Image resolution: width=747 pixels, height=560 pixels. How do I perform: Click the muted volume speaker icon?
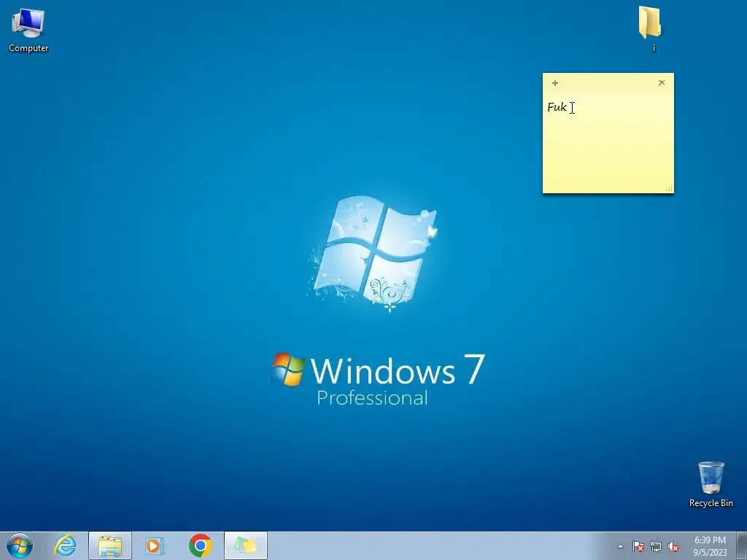(673, 547)
